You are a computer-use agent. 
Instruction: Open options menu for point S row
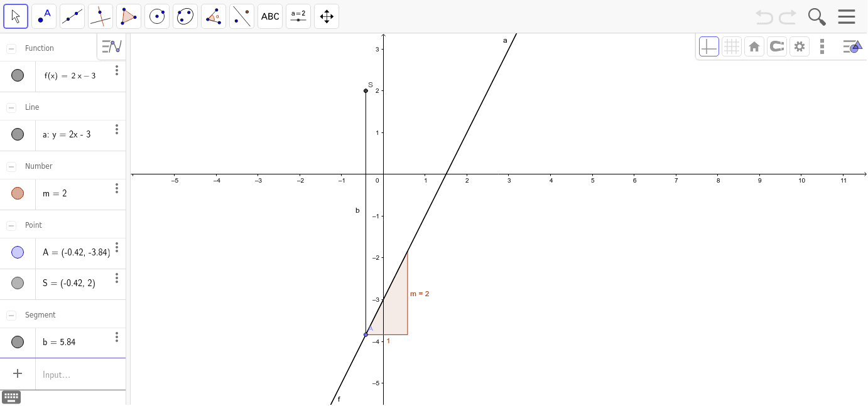coord(117,278)
